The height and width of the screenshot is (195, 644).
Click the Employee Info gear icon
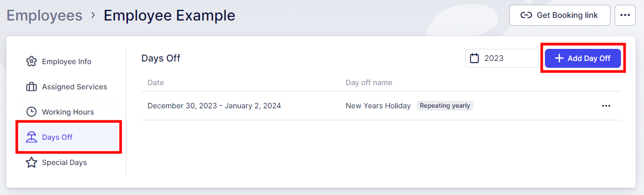(31, 61)
